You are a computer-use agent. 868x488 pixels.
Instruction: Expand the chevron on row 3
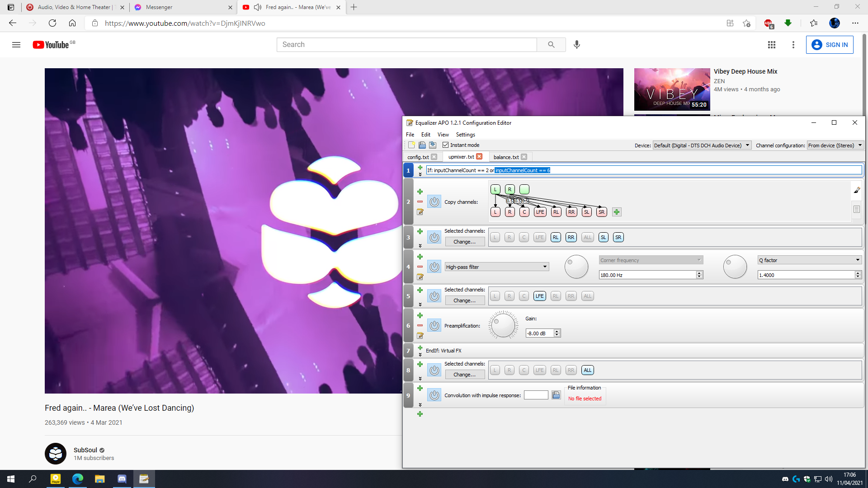point(420,246)
